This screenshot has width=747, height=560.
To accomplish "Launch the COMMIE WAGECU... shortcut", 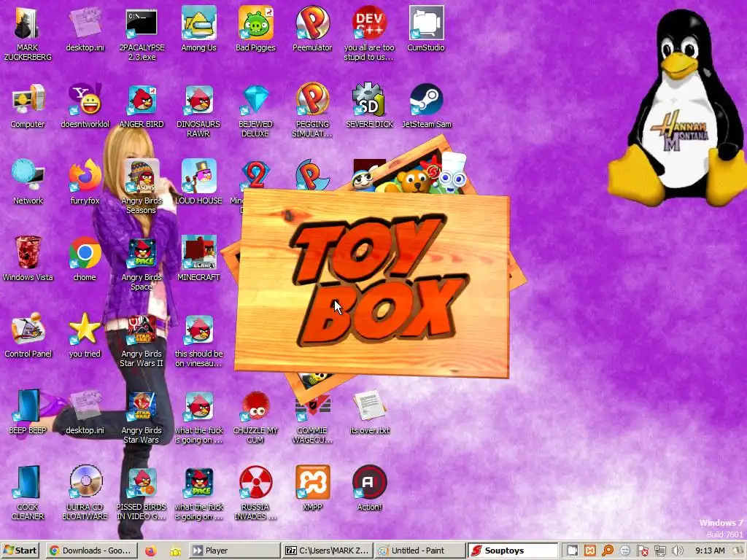I will pyautogui.click(x=312, y=410).
